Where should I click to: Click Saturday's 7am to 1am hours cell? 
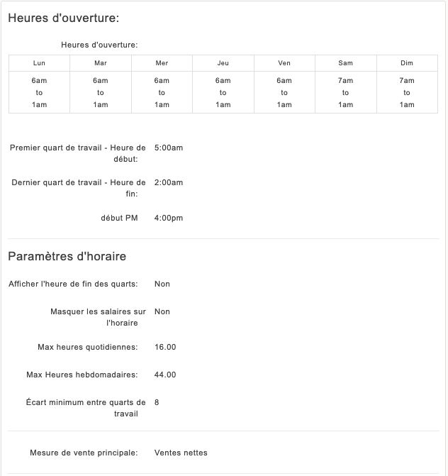click(345, 93)
